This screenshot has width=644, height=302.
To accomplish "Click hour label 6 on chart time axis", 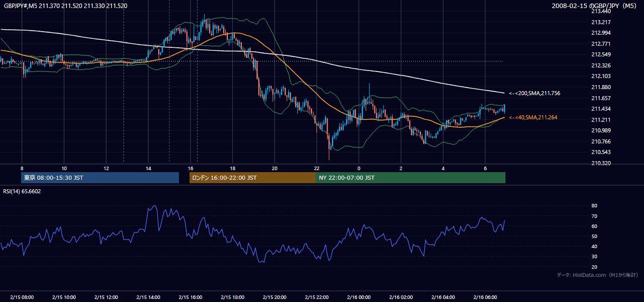I will (485, 168).
